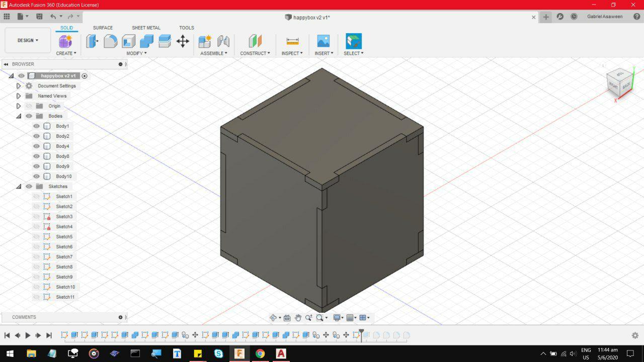Hide Body8 using its eye icon
644x362 pixels.
36,156
